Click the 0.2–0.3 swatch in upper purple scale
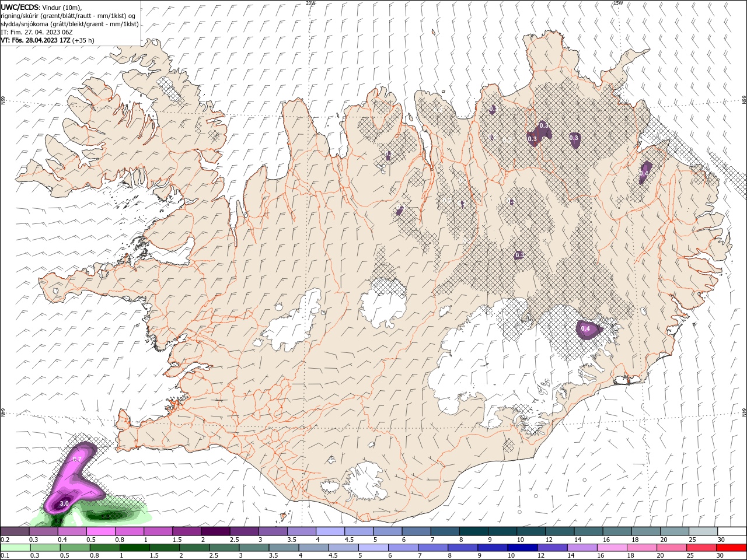Viewport: 747px width, 560px height. pos(15,531)
